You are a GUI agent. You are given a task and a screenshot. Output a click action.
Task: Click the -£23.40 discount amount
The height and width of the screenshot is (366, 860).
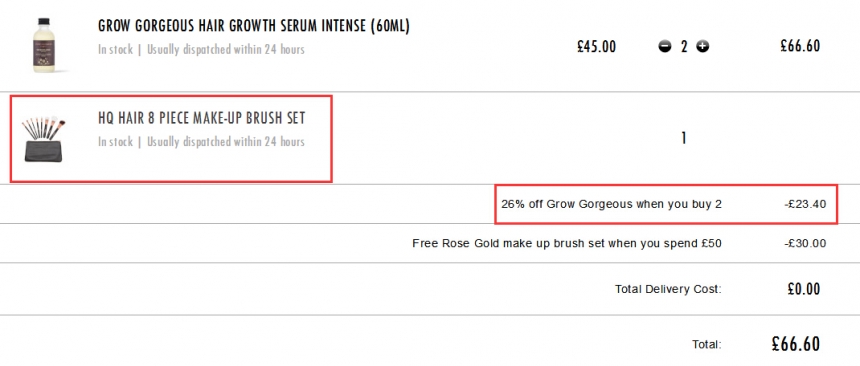pos(805,205)
